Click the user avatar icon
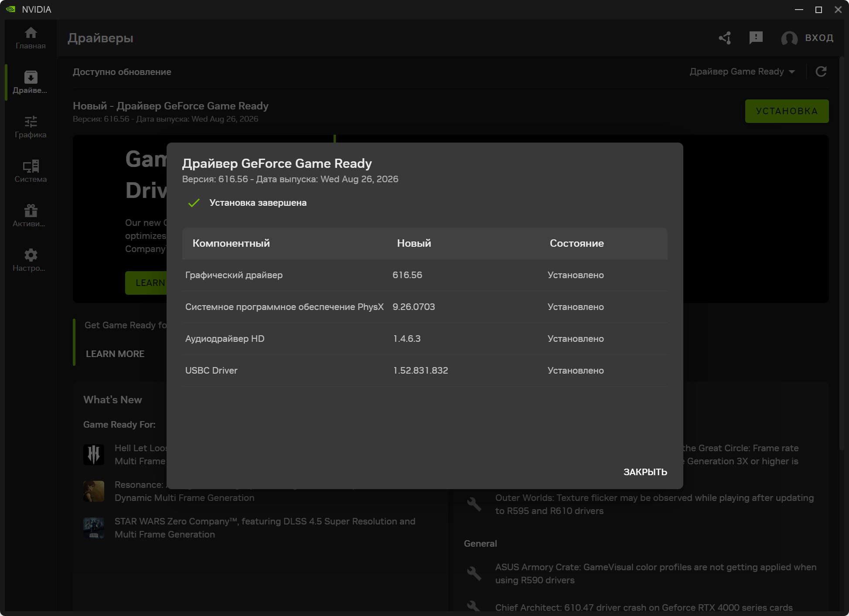This screenshot has height=616, width=849. click(789, 38)
